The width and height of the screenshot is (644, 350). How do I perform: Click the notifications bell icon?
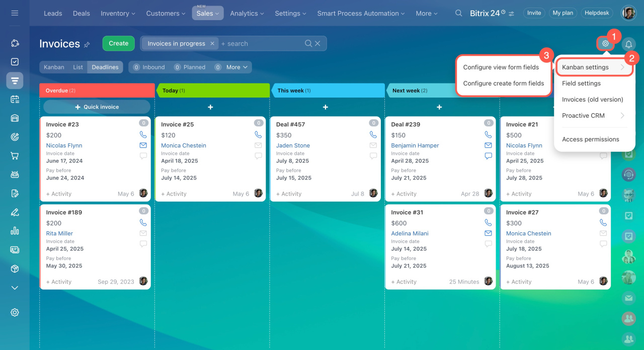[x=628, y=44]
